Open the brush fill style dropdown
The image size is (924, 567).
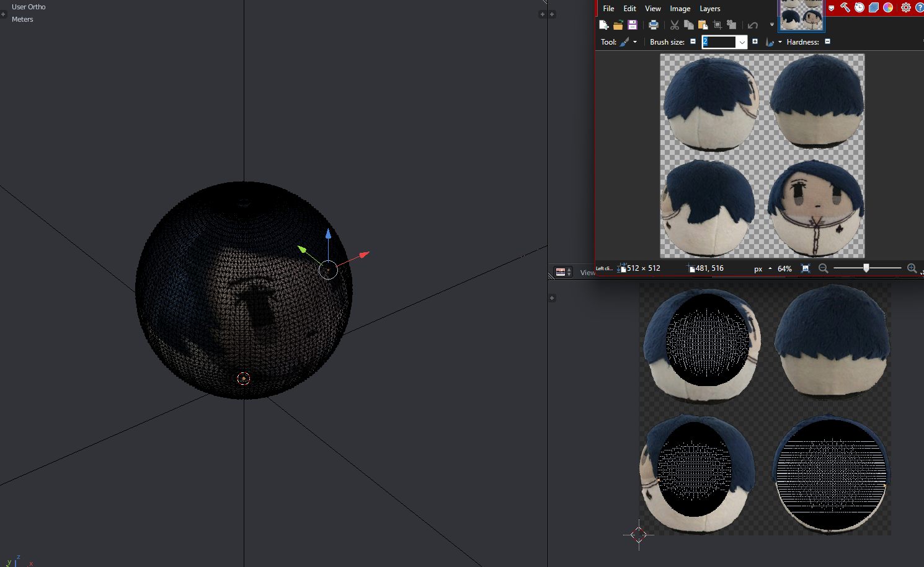(773, 42)
